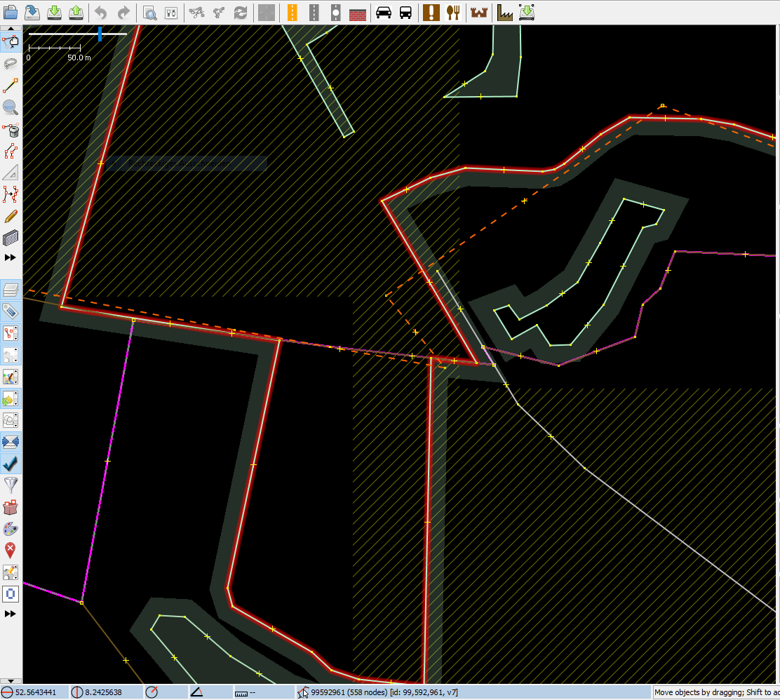Viewport: 780px width, 700px height.
Task: Click the Download data toolbar button
Action: pyautogui.click(x=54, y=12)
